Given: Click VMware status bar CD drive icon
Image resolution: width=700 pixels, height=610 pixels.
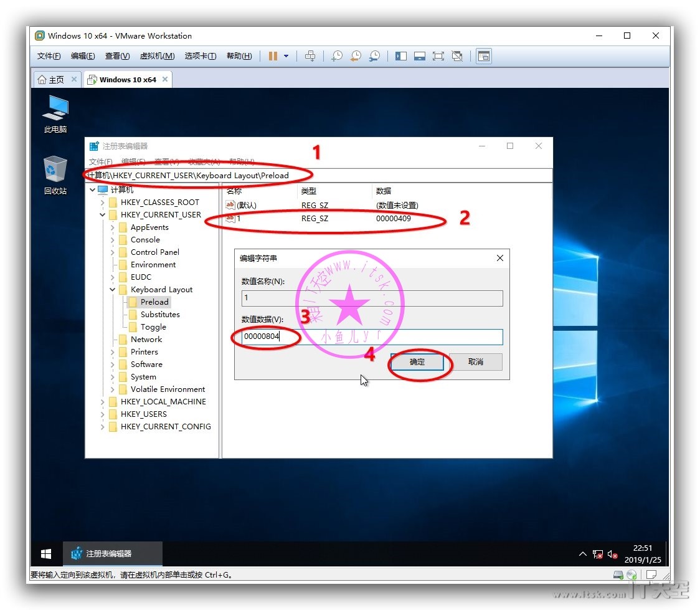Looking at the screenshot, I should 631,575.
